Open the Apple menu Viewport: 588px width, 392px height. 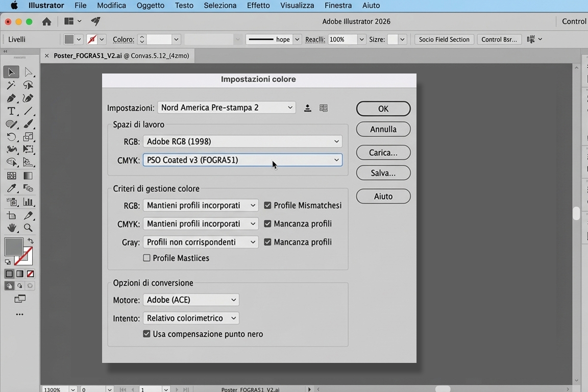point(14,6)
